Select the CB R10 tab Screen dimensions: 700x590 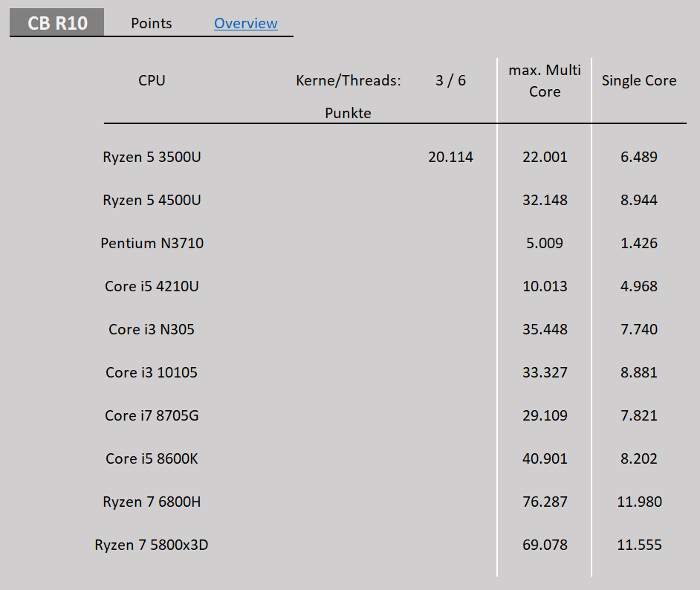point(56,22)
